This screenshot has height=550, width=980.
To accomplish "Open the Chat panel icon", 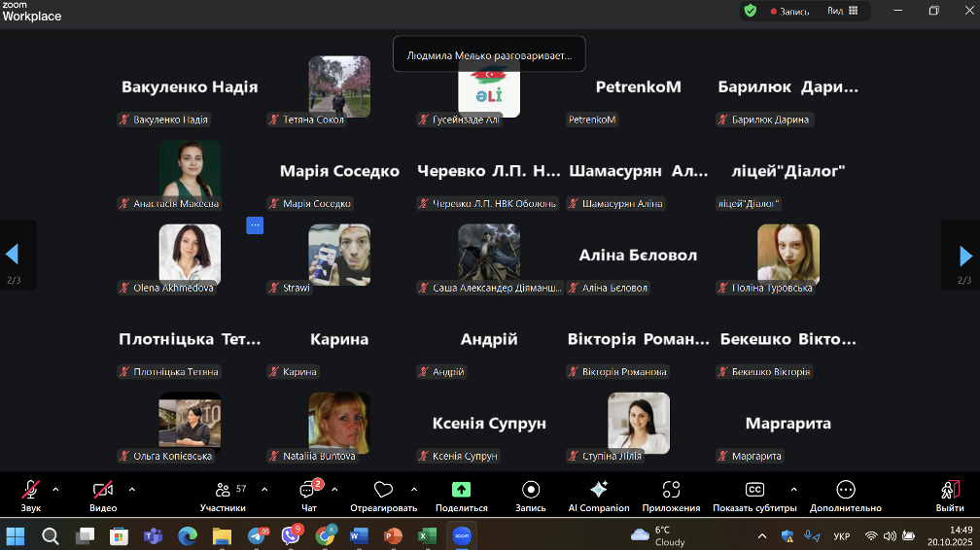I will point(308,491).
